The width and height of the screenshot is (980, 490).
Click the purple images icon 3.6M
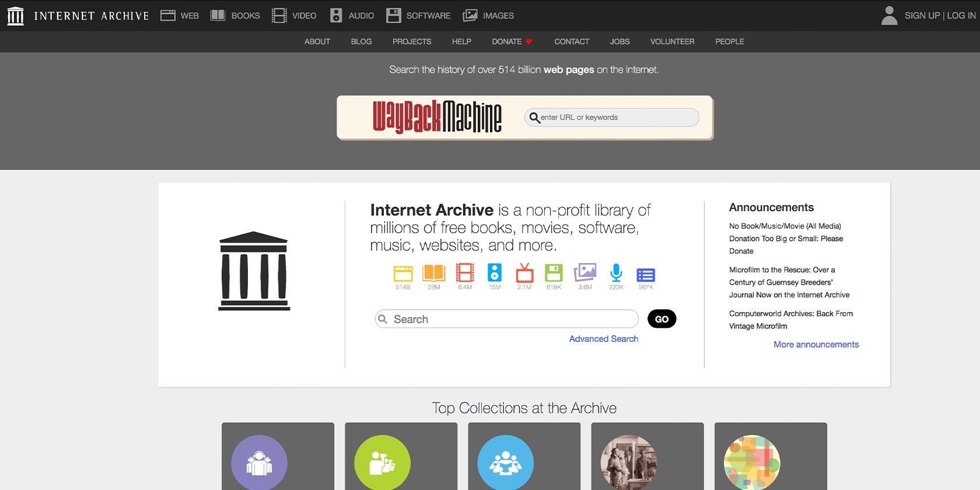(585, 273)
